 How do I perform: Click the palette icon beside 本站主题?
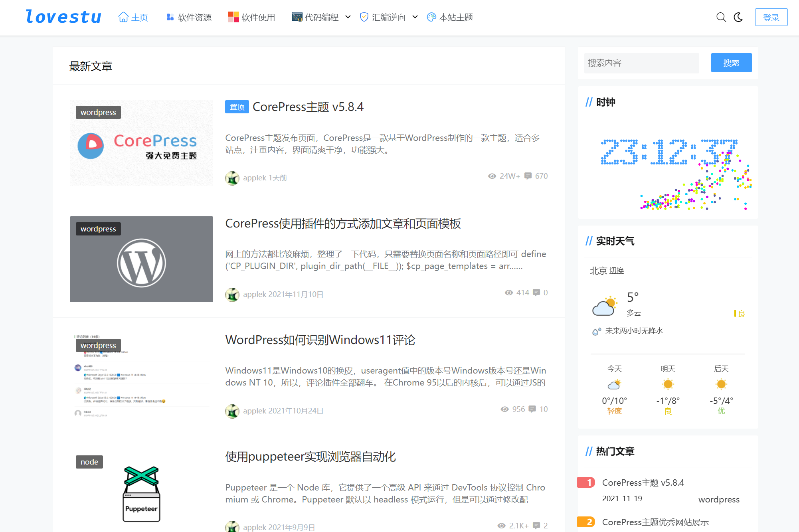pos(431,17)
